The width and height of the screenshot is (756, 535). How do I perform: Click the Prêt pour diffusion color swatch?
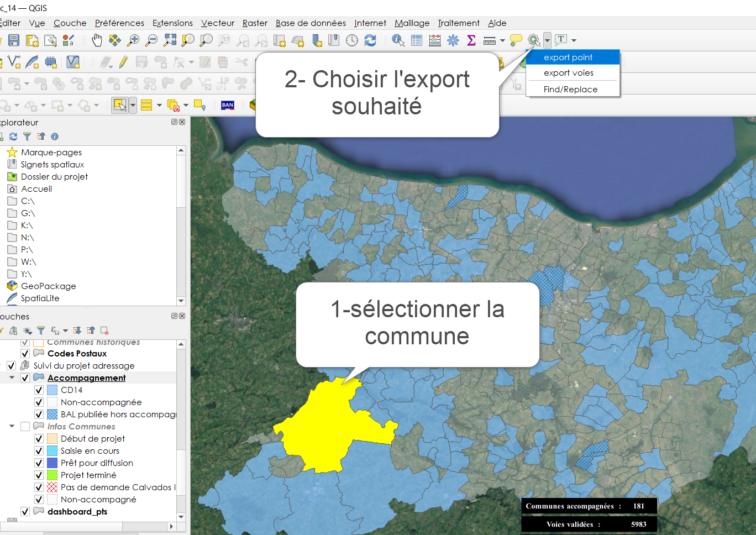point(53,463)
